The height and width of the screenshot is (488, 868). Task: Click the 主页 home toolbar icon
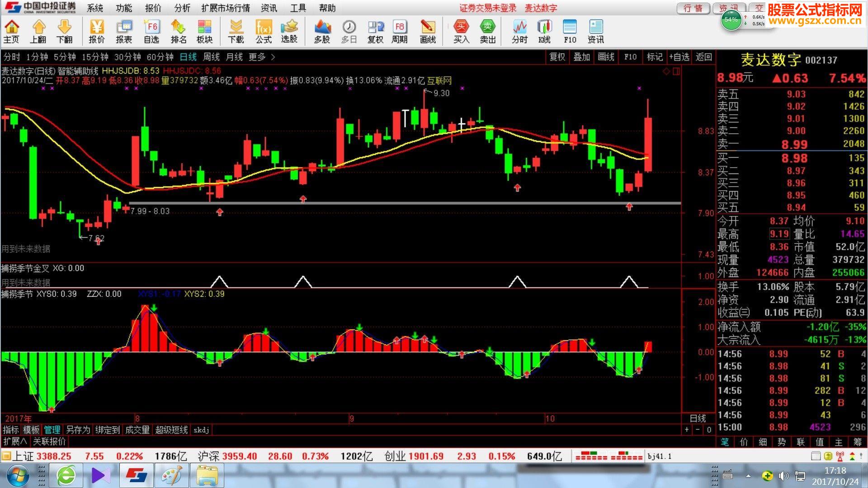coord(12,32)
